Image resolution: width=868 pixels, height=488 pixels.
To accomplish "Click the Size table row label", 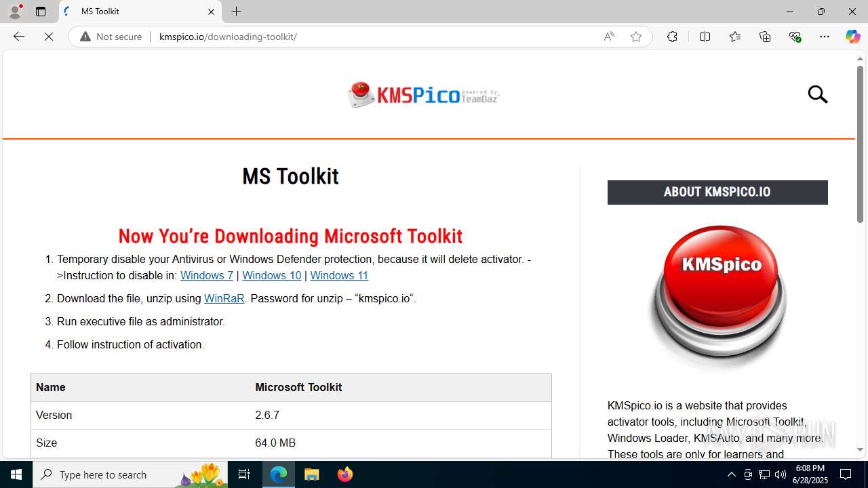I will pos(47,443).
